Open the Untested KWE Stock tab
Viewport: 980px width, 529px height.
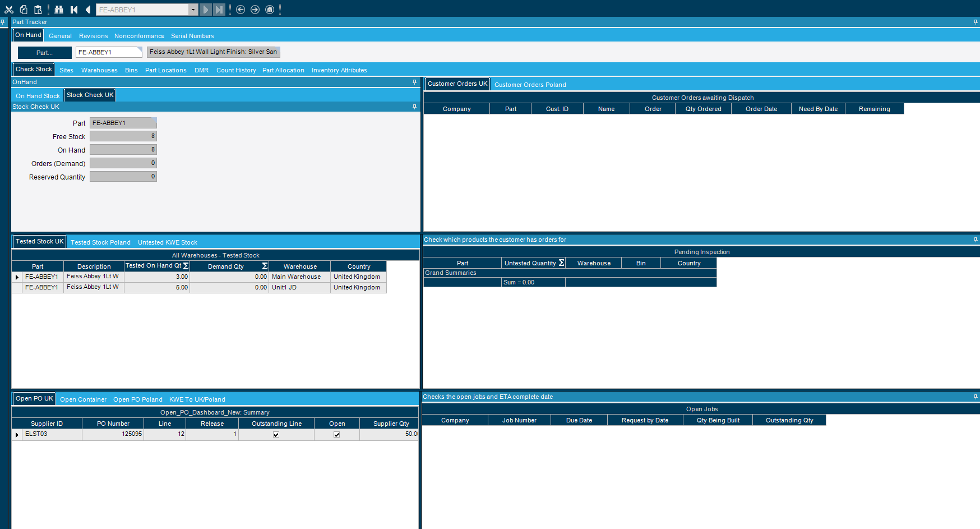pos(168,242)
